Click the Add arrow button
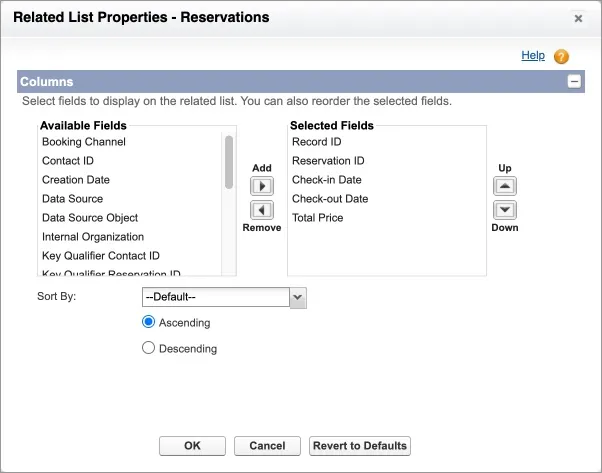This screenshot has width=602, height=473. click(x=262, y=186)
